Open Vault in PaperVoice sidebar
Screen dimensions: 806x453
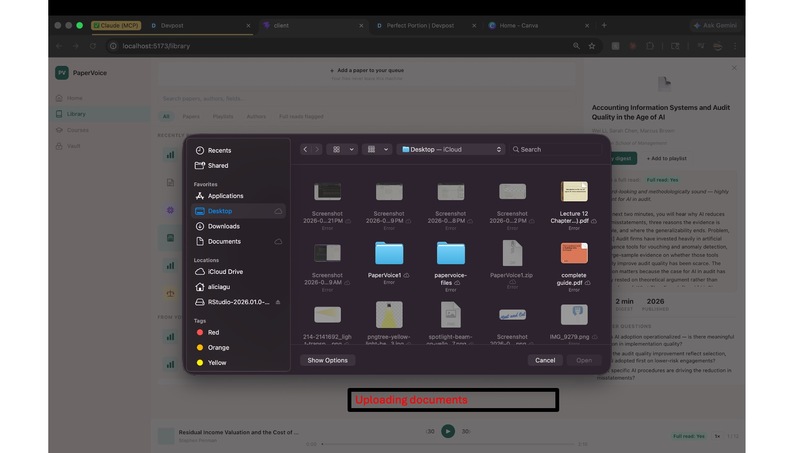coord(102,146)
